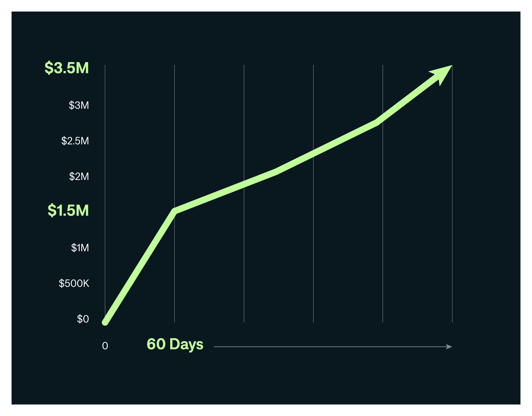Select the $2.5M value label
The image size is (532, 416).
click(x=75, y=141)
